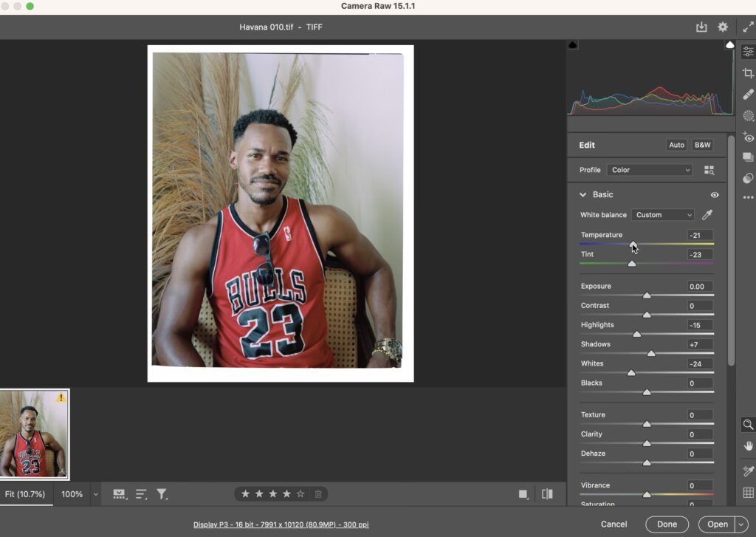Open the Profile dropdown

coord(650,170)
